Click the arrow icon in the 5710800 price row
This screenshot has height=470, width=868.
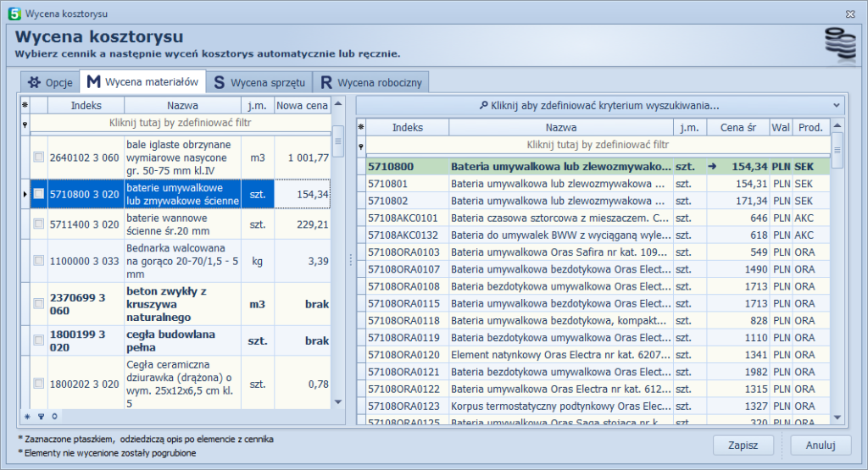tap(712, 168)
